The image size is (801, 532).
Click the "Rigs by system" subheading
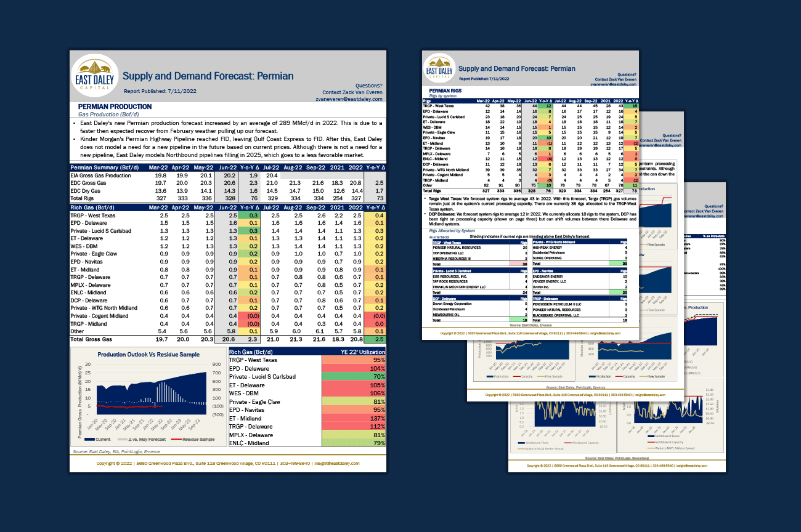[x=442, y=97]
